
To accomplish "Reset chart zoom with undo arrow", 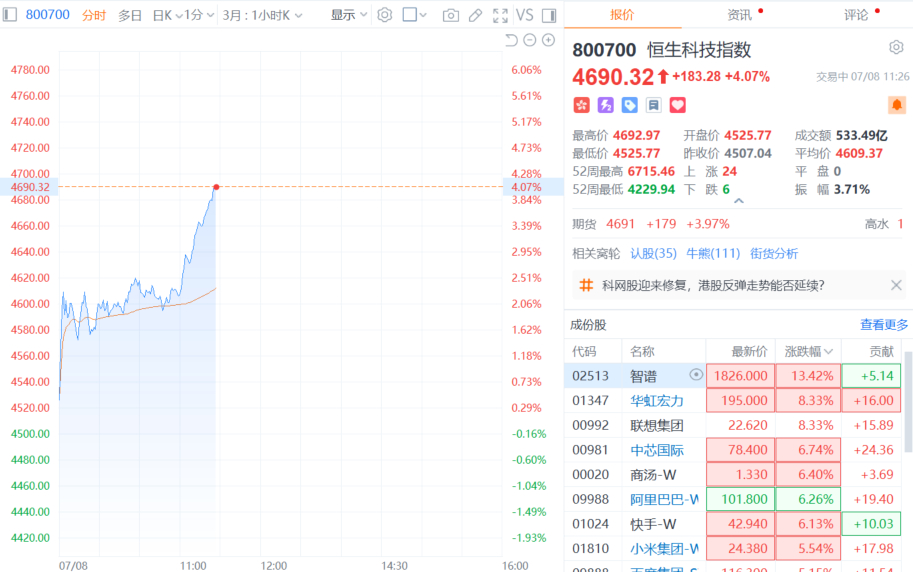I will (511, 40).
